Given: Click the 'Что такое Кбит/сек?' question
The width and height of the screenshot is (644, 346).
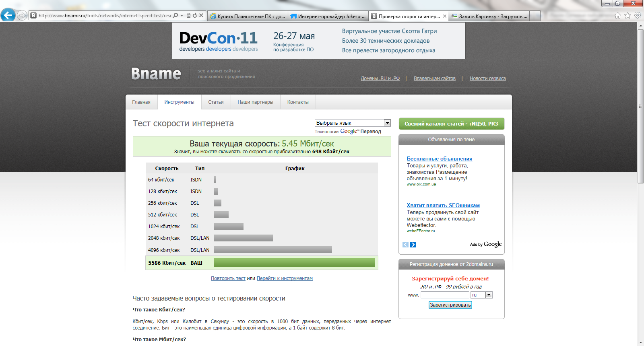Looking at the screenshot, I should (159, 310).
